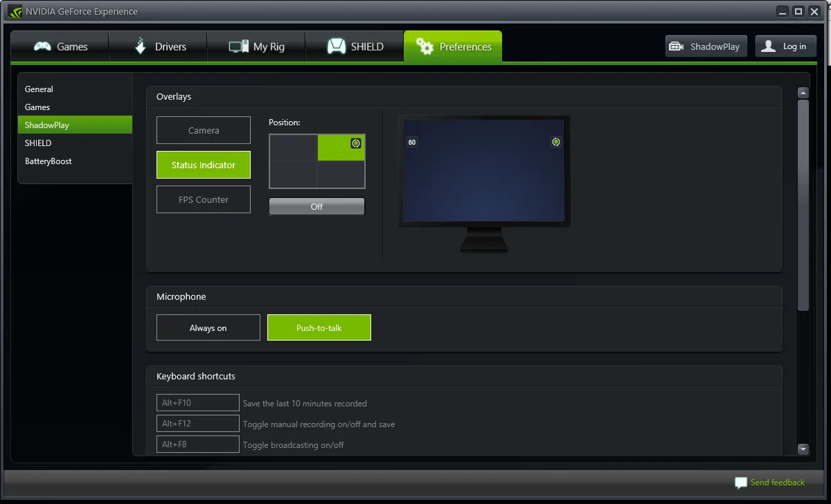Click the monitor preview image

pyautogui.click(x=484, y=183)
